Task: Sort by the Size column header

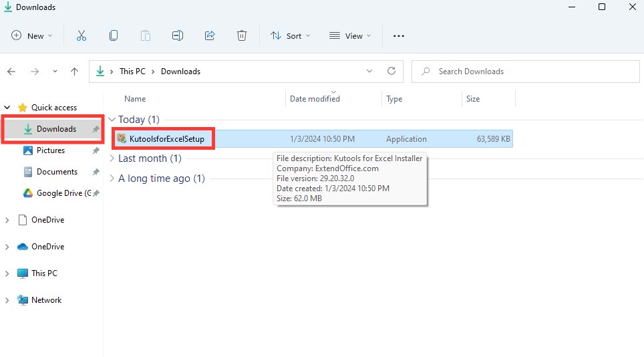Action: pyautogui.click(x=473, y=98)
